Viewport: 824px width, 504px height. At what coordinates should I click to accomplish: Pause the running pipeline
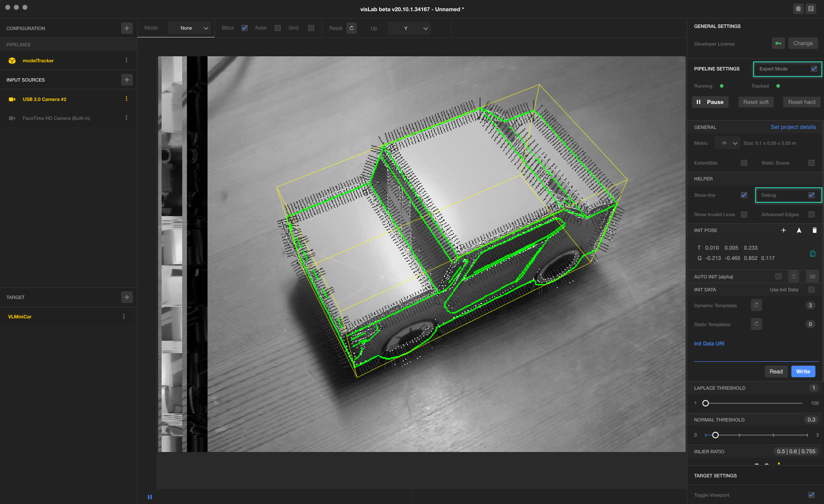coord(710,102)
